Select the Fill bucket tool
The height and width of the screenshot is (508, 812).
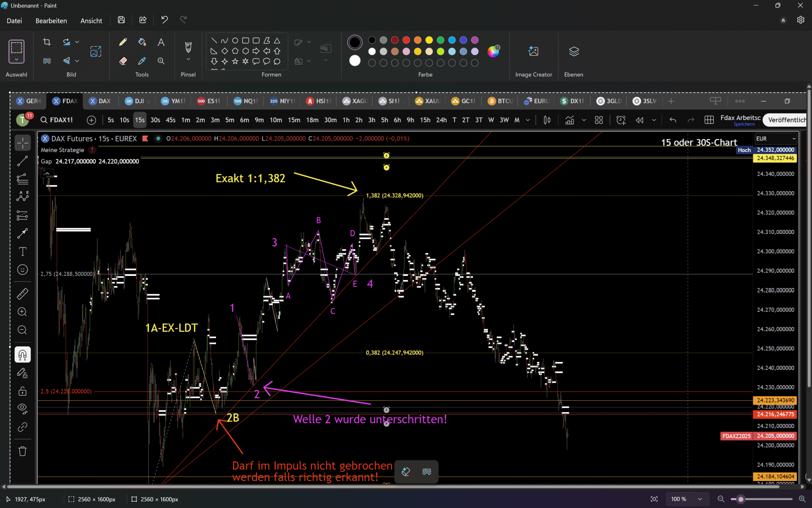[x=142, y=42]
